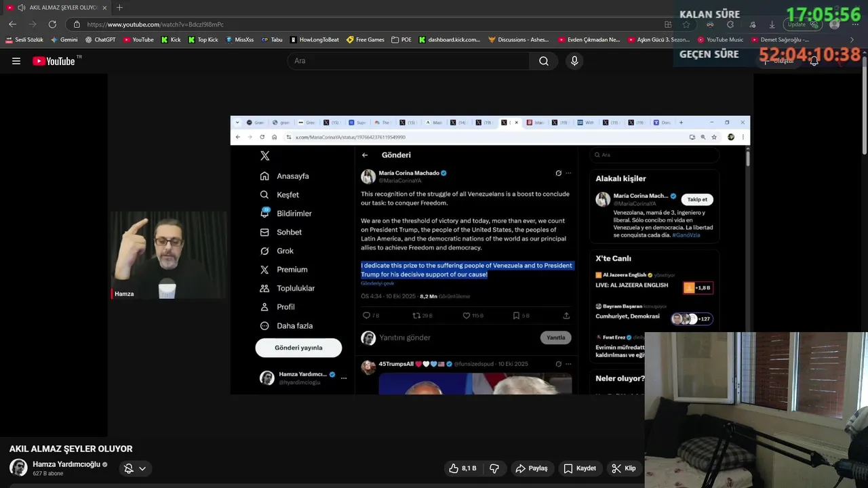Open the browser downloads icon
868x488 pixels.
[772, 24]
